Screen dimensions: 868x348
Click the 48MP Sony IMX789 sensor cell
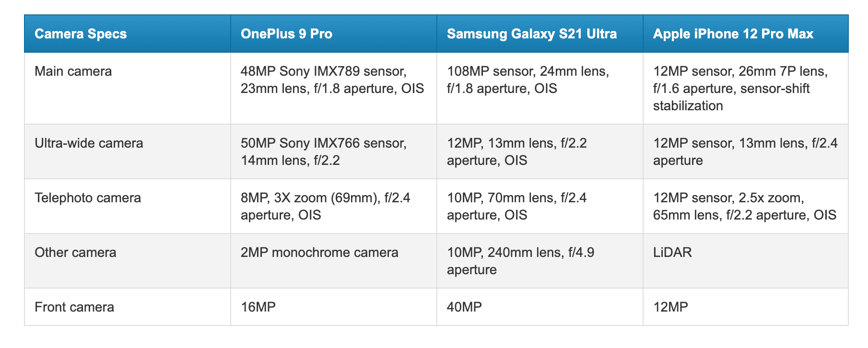click(x=334, y=88)
